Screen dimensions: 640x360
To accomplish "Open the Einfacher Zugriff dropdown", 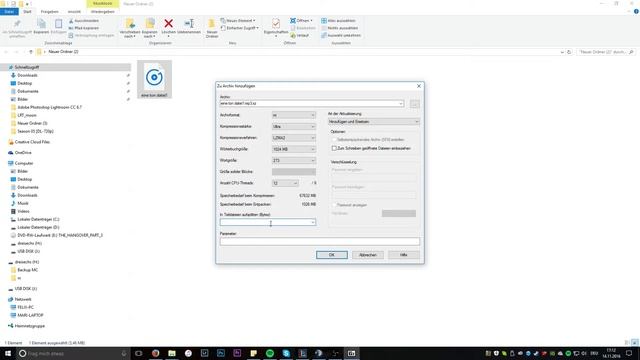I will 240,28.
